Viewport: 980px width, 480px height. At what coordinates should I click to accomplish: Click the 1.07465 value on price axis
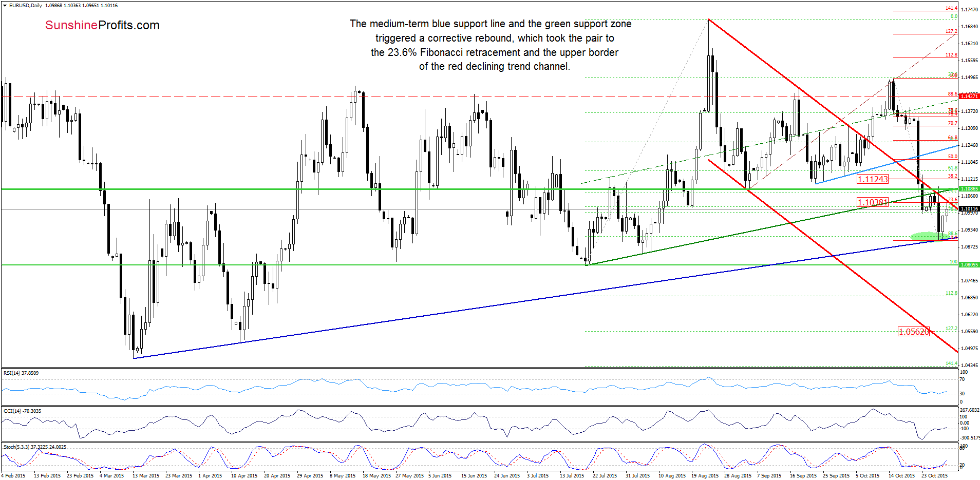point(969,281)
